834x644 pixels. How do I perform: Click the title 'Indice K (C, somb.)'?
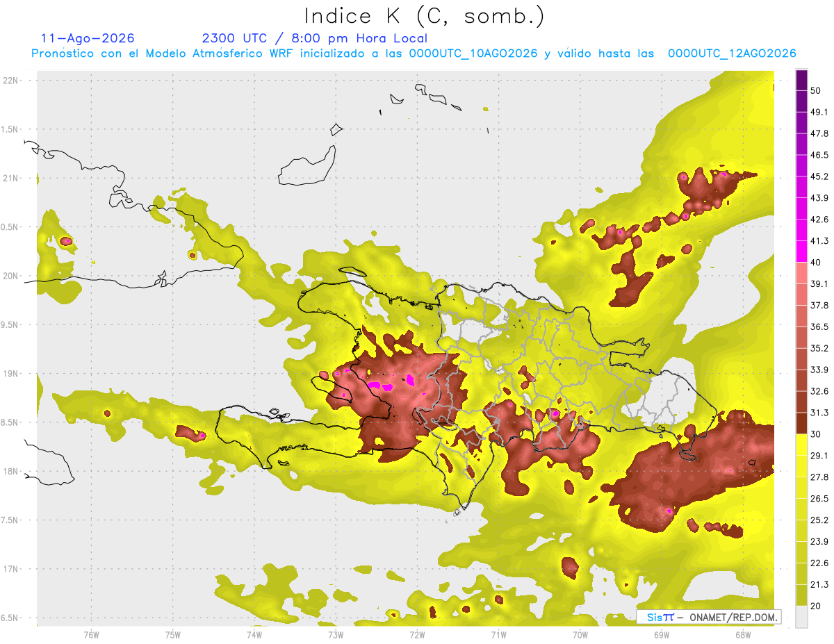pyautogui.click(x=425, y=17)
